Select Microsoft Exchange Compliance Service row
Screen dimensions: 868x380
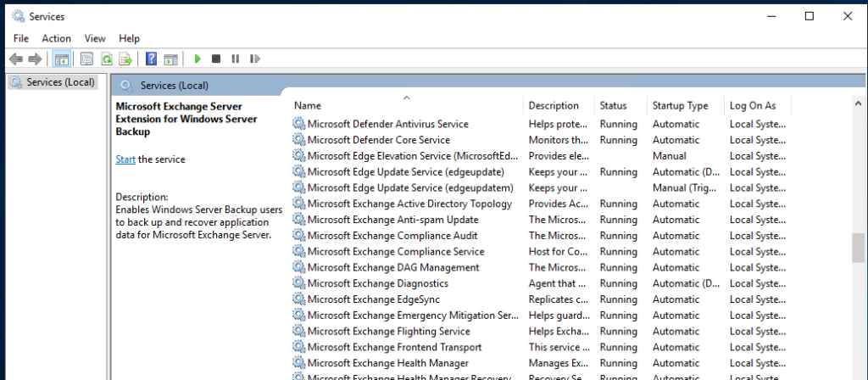pyautogui.click(x=539, y=251)
